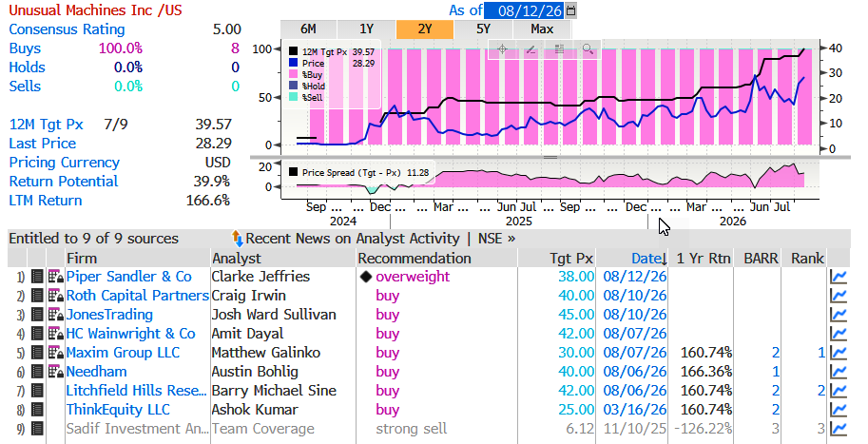868x444 pixels.
Task: Select the chart annotate pencil icon
Action: (530, 49)
